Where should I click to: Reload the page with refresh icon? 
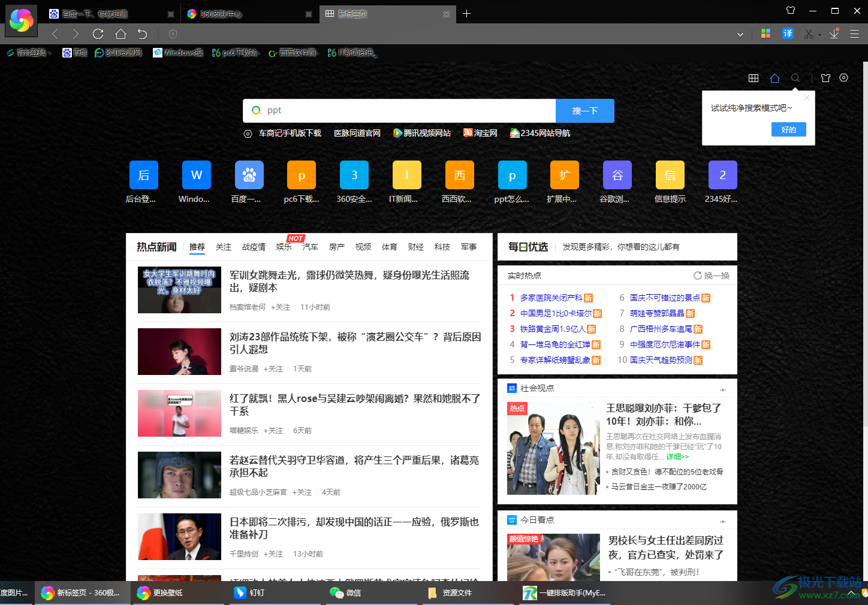tap(98, 34)
